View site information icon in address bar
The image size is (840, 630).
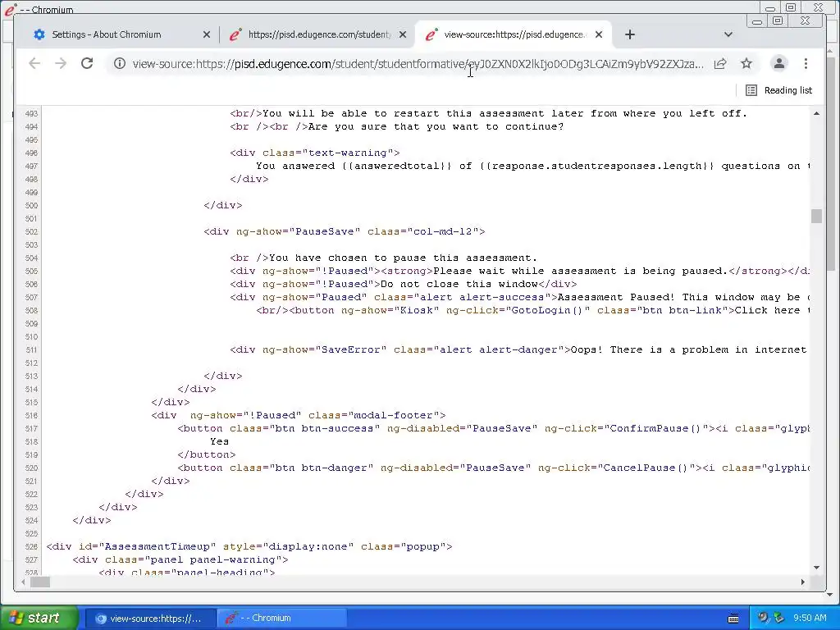click(120, 64)
